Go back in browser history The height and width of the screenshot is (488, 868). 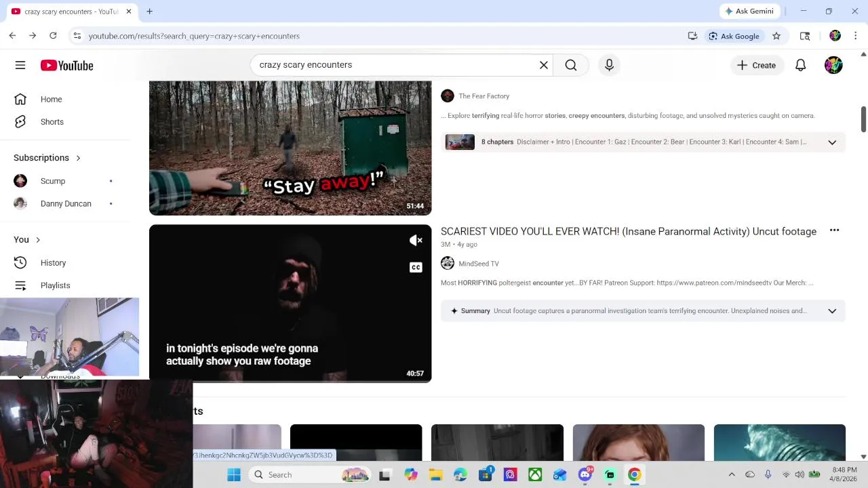point(12,36)
